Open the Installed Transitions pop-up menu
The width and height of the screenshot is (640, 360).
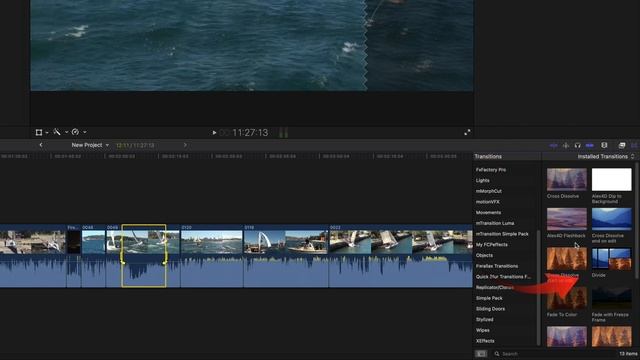click(x=606, y=157)
